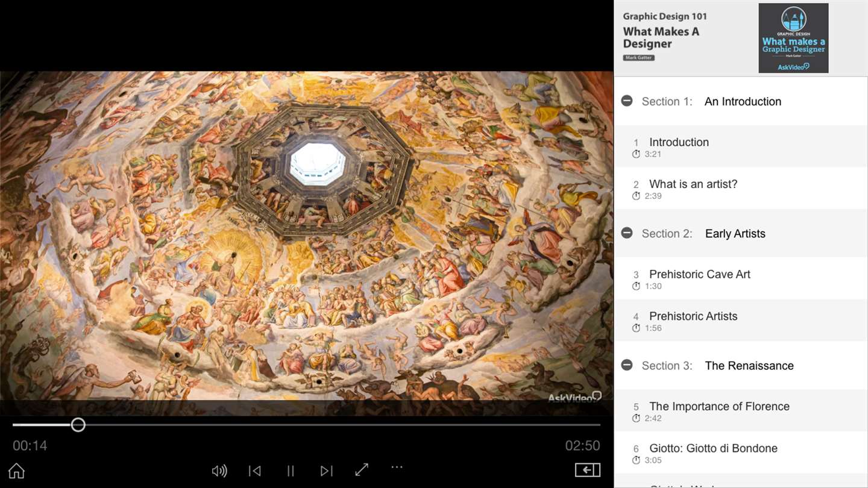Click the 1:30 duration for Prehistoric Cave Art
This screenshot has height=488, width=868.
653,286
